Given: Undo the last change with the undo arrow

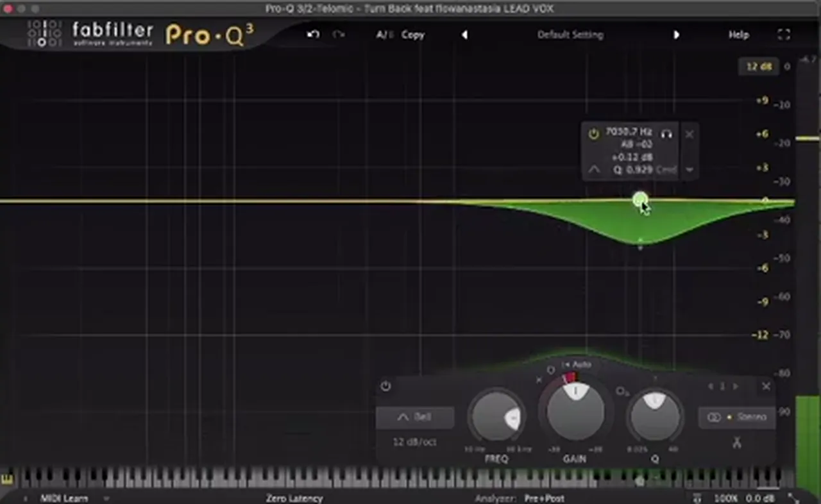Looking at the screenshot, I should (x=313, y=35).
